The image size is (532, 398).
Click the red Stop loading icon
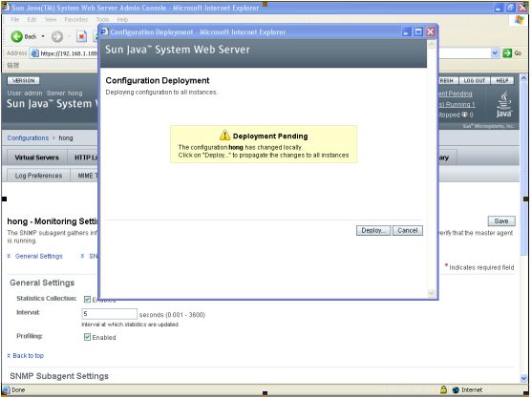click(x=81, y=36)
